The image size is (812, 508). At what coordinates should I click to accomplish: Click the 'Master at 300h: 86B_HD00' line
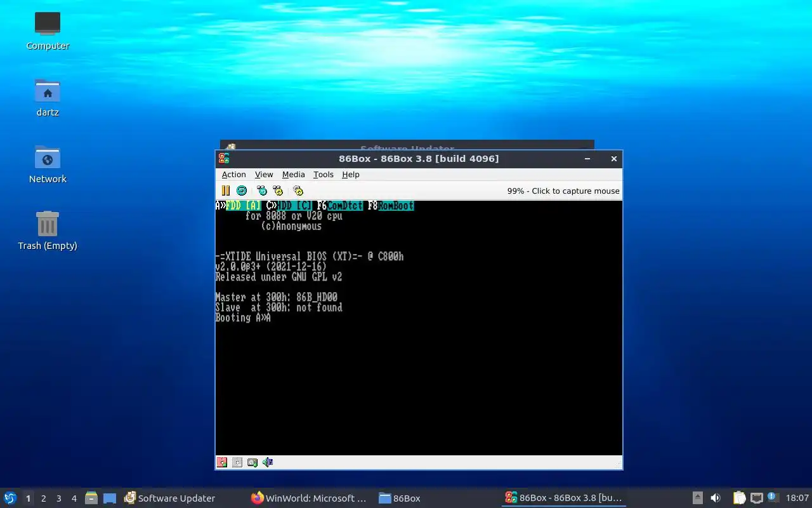point(277,297)
